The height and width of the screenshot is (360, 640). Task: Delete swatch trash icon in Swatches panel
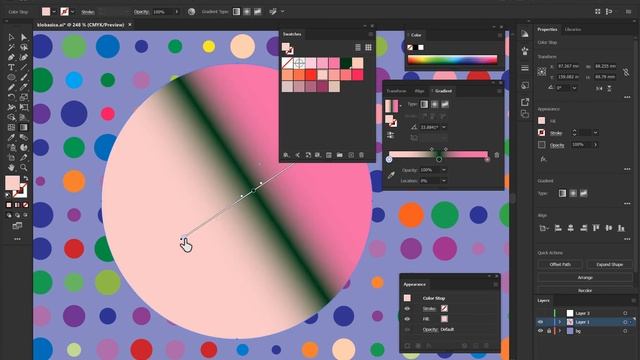click(x=361, y=155)
